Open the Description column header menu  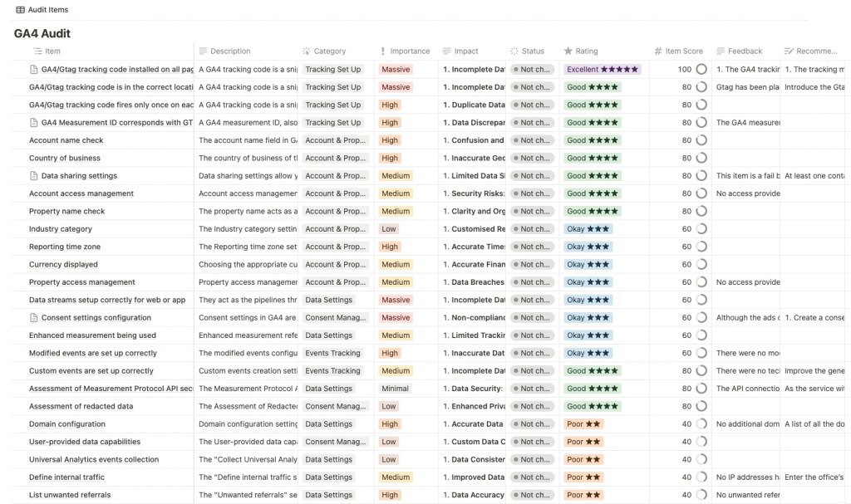point(229,51)
